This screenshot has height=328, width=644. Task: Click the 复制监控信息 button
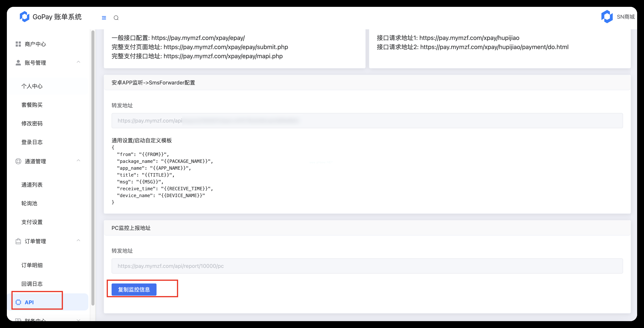[x=134, y=290]
